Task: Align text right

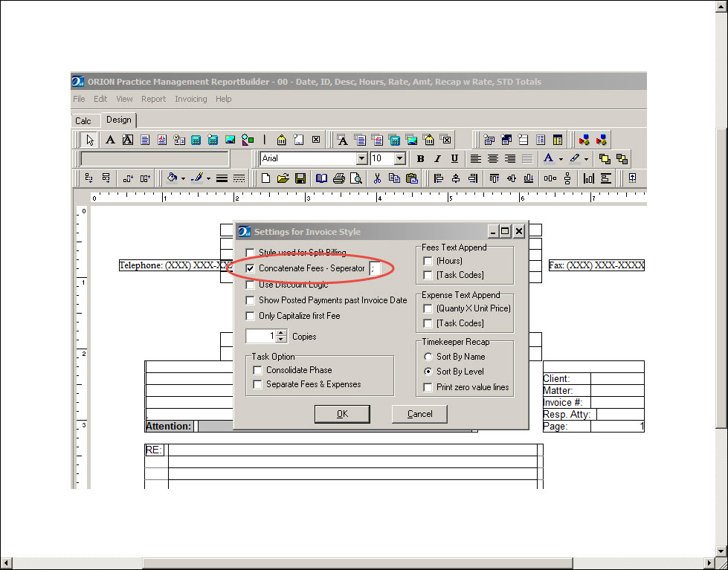Action: pyautogui.click(x=510, y=159)
